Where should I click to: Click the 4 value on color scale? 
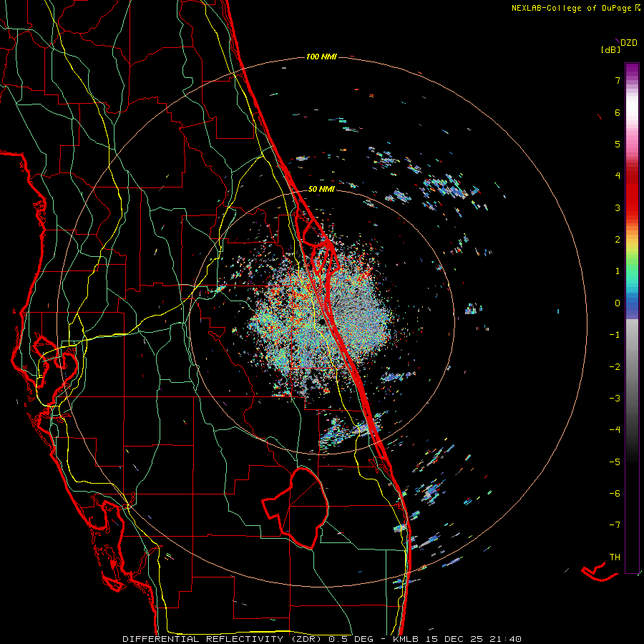click(x=618, y=176)
